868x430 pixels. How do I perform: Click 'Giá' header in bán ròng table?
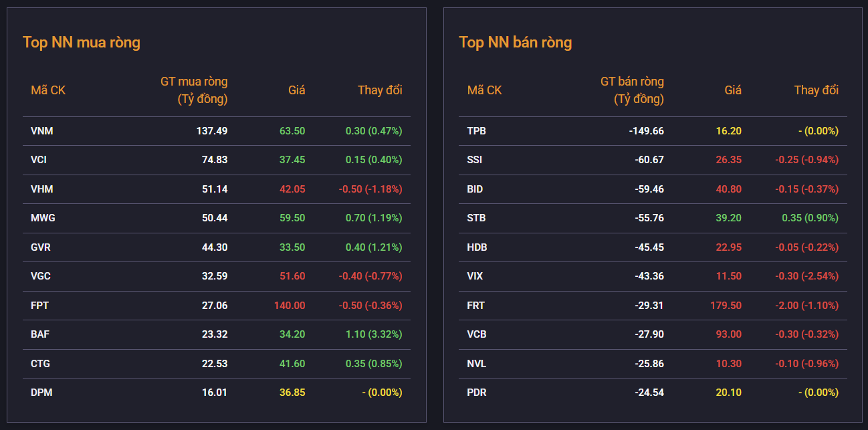733,90
